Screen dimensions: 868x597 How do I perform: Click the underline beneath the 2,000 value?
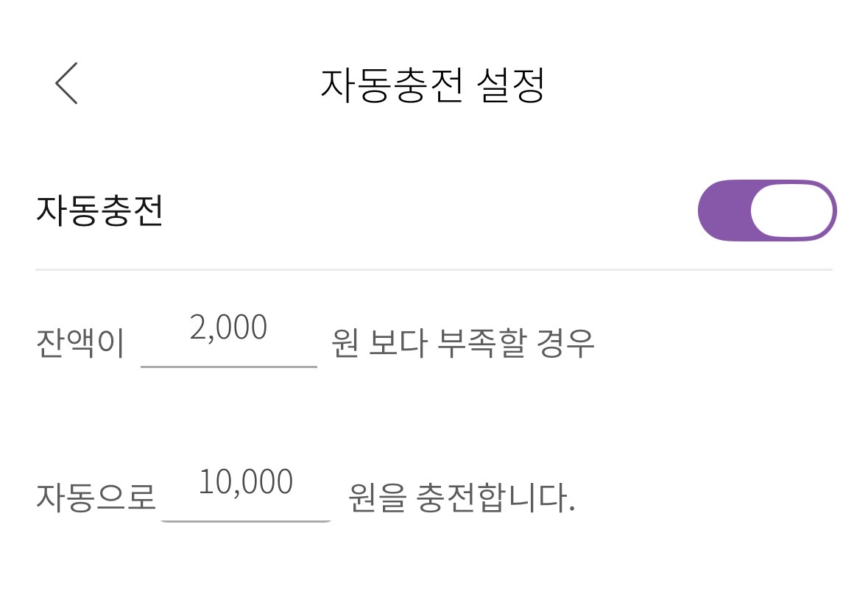pyautogui.click(x=228, y=365)
